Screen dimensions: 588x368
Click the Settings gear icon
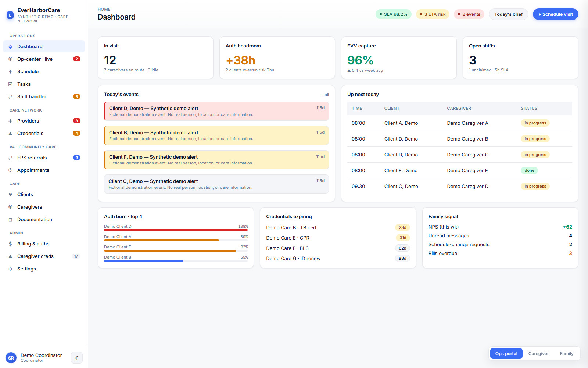(10, 269)
